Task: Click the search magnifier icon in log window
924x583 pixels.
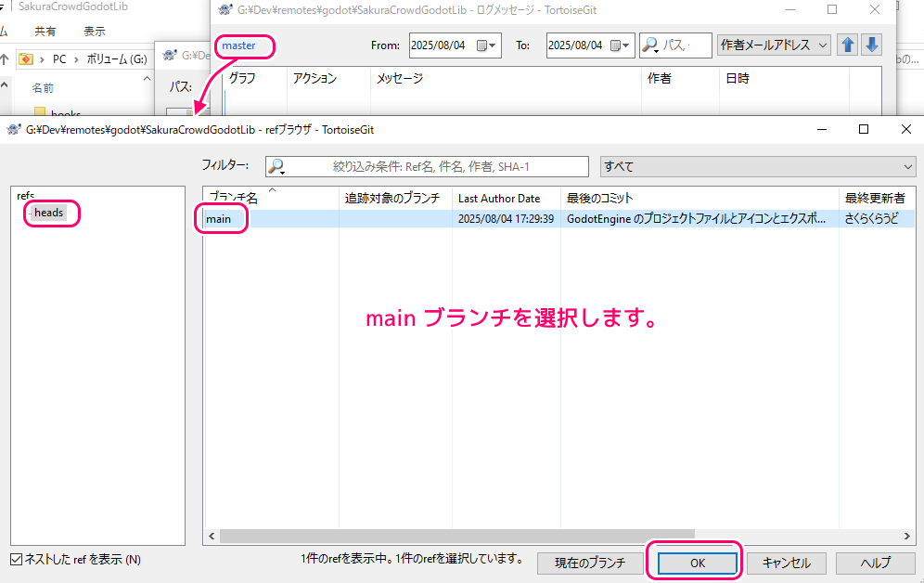Action: tap(650, 45)
